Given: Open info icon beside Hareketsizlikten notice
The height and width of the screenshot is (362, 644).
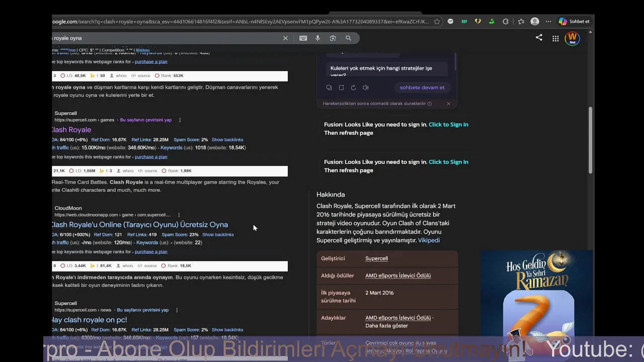Looking at the screenshot, I should tap(429, 104).
